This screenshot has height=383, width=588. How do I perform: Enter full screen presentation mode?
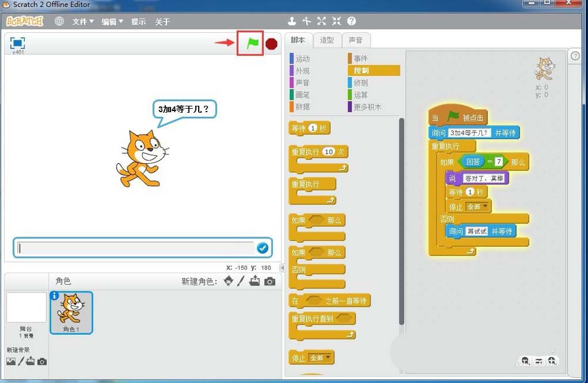[17, 43]
